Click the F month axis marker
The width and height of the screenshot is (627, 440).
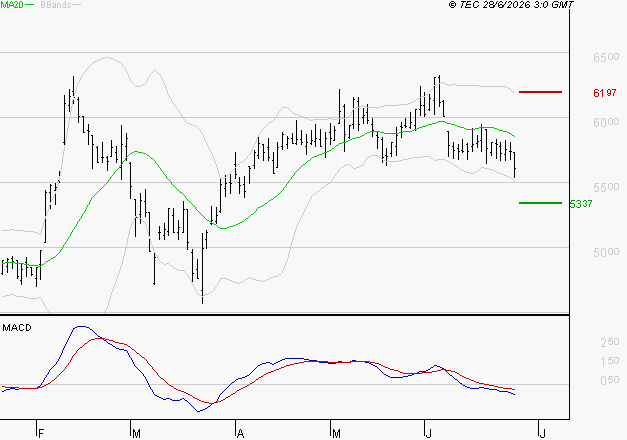pyautogui.click(x=40, y=434)
